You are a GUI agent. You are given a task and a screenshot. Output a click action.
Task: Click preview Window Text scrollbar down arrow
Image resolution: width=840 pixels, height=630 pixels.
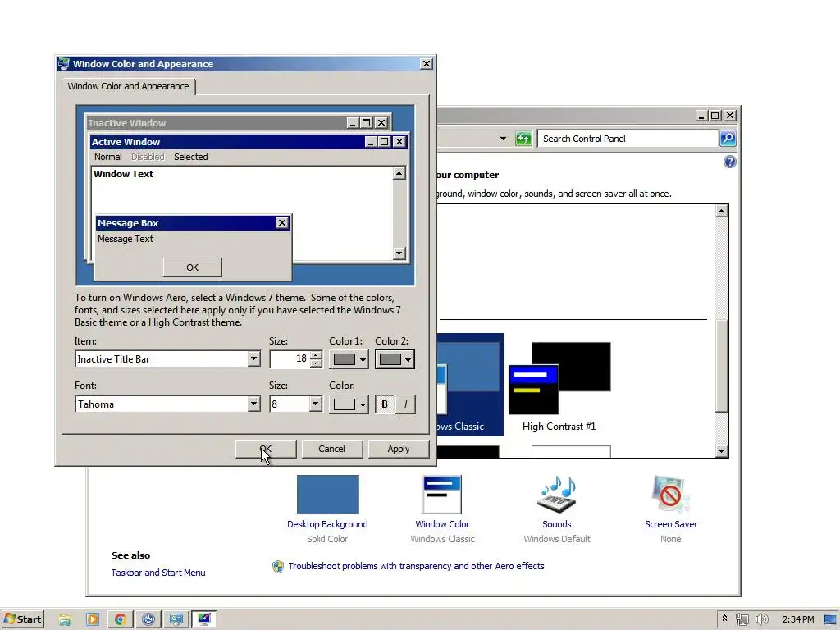tap(399, 253)
